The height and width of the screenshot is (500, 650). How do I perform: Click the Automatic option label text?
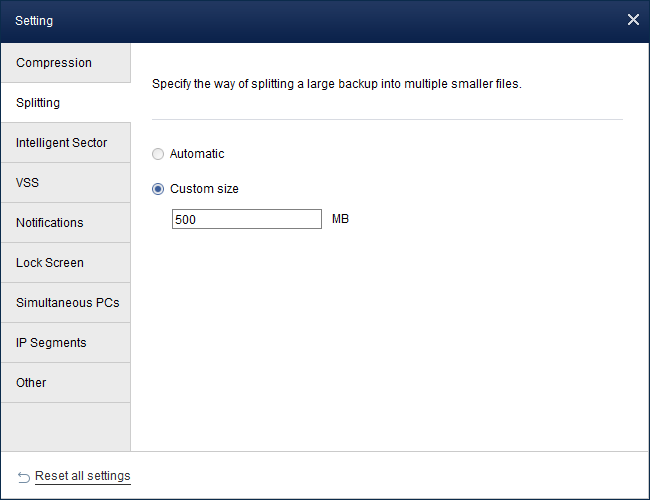(197, 154)
